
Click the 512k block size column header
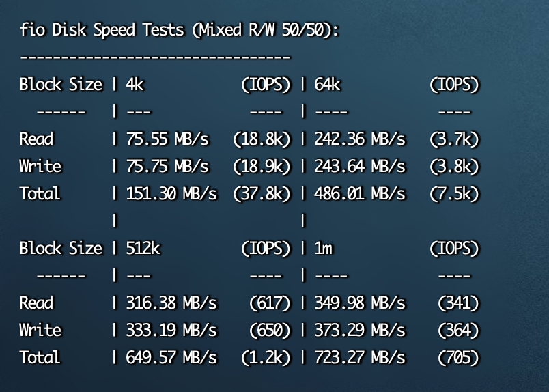coord(143,249)
